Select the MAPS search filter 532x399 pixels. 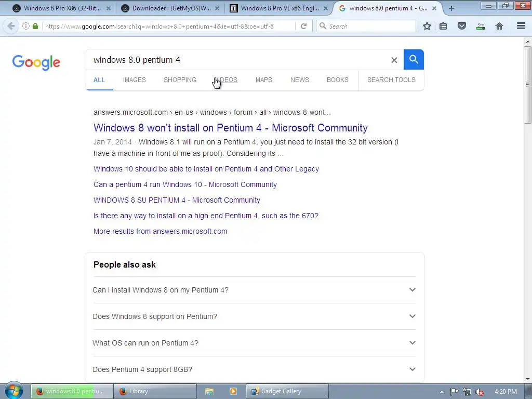tap(263, 80)
